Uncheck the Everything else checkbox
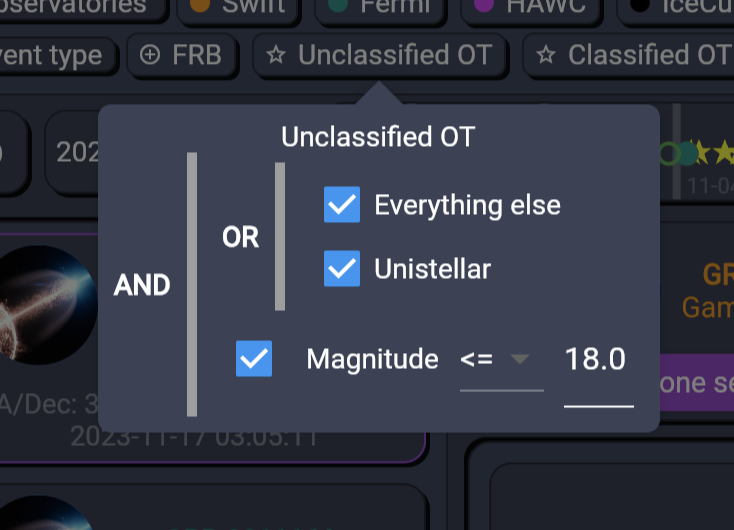The height and width of the screenshot is (530, 734). tap(342, 205)
